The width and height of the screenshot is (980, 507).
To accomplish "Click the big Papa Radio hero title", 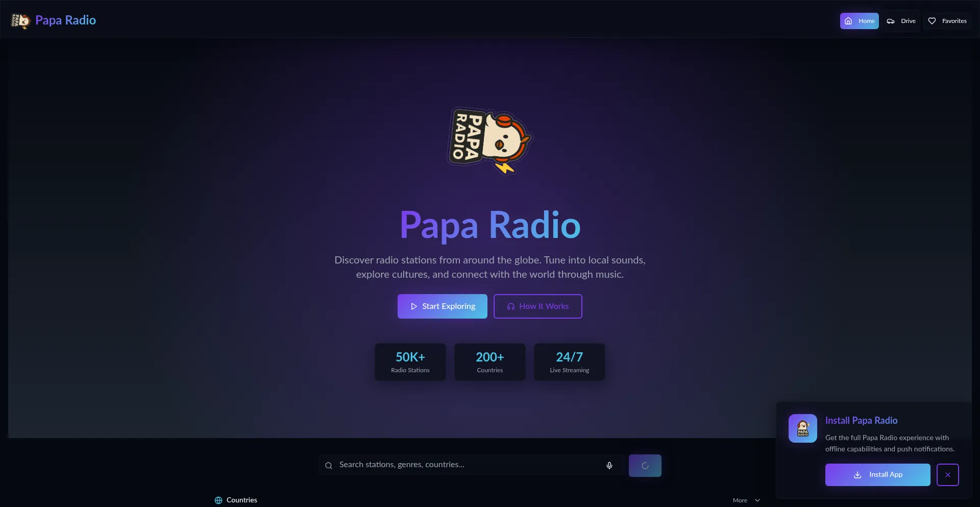I will click(490, 225).
